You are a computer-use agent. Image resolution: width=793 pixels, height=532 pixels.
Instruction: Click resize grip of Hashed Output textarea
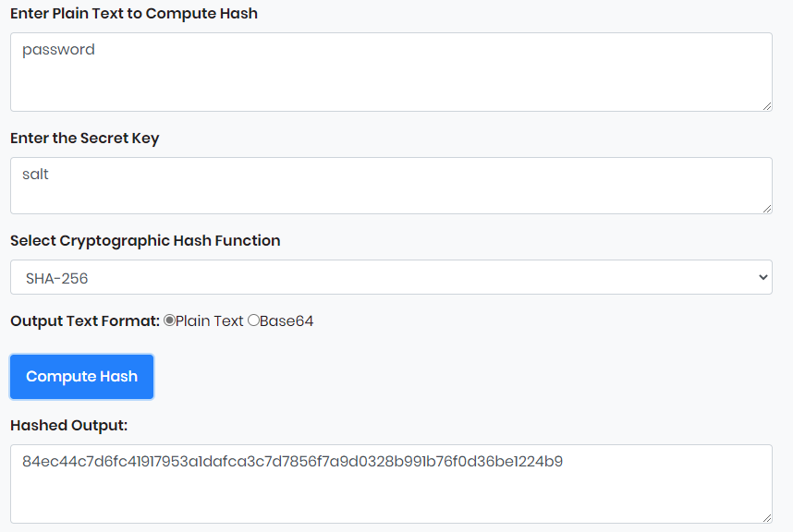point(767,518)
